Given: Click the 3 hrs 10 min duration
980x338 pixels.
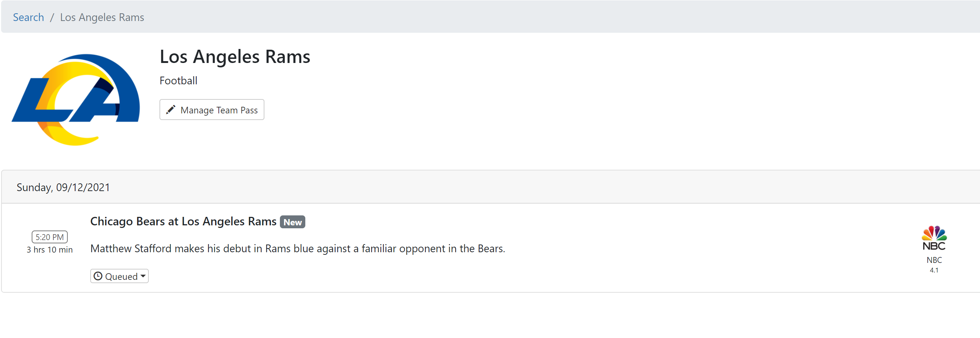Looking at the screenshot, I should (49, 250).
